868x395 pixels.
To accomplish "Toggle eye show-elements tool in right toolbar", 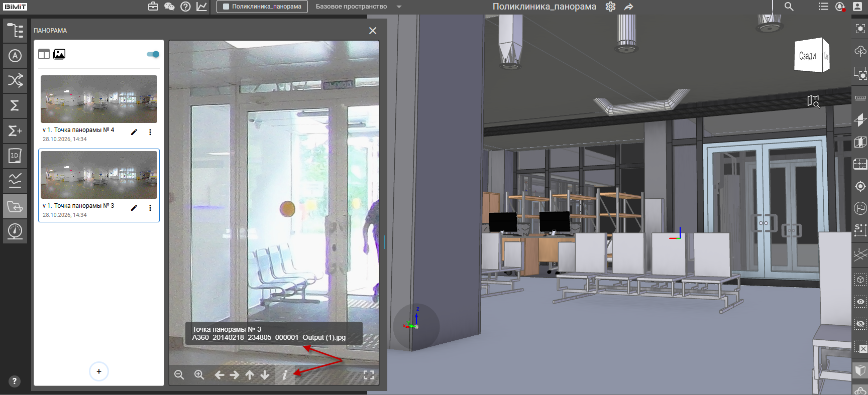I will point(860,302).
